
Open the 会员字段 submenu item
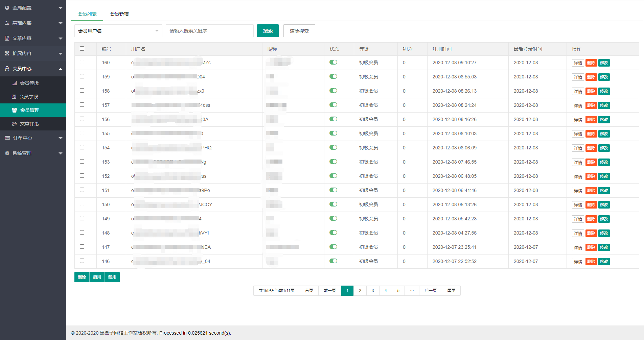point(33,97)
